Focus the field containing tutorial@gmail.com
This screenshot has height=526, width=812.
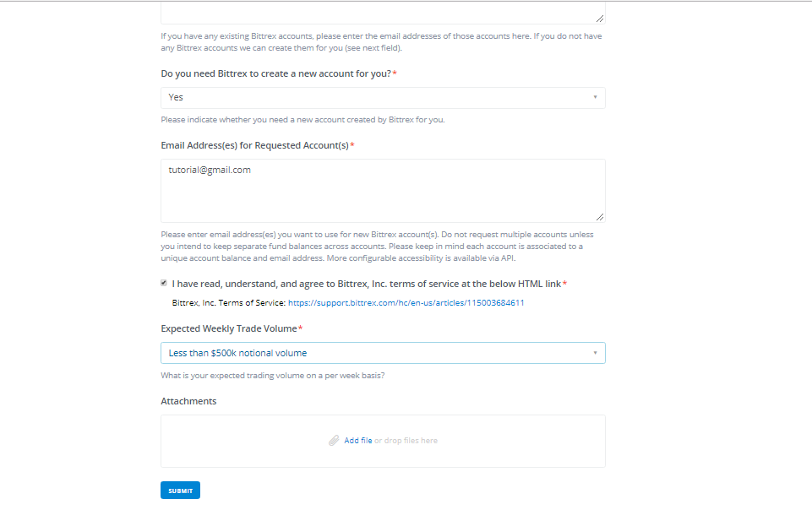point(383,191)
